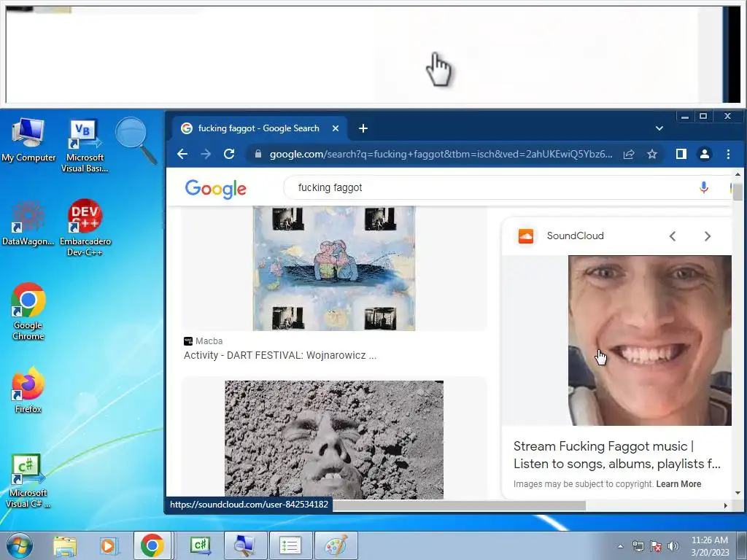Open the stone face in gravel image result
The height and width of the screenshot is (560, 747).
(x=334, y=440)
